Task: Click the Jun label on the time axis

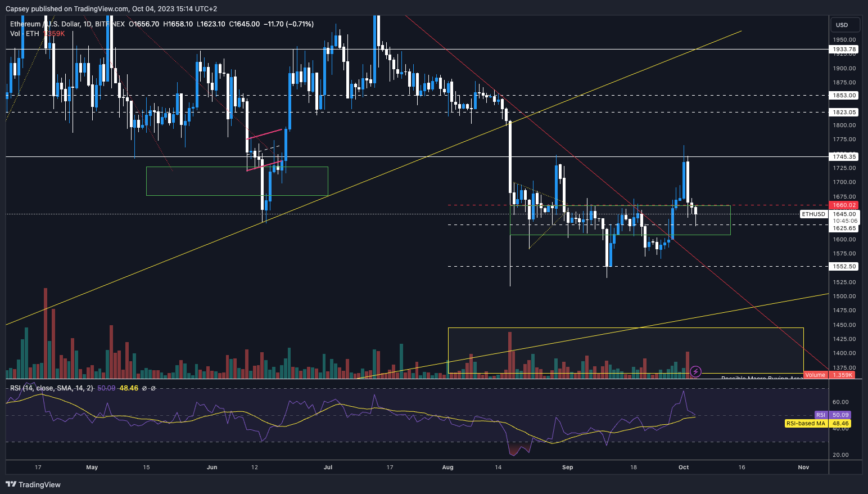Action: point(212,468)
